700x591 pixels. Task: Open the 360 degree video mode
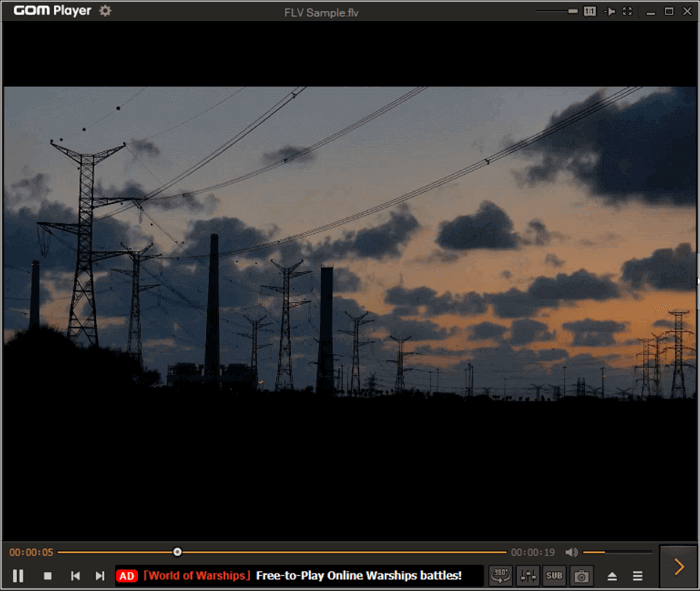[x=500, y=575]
